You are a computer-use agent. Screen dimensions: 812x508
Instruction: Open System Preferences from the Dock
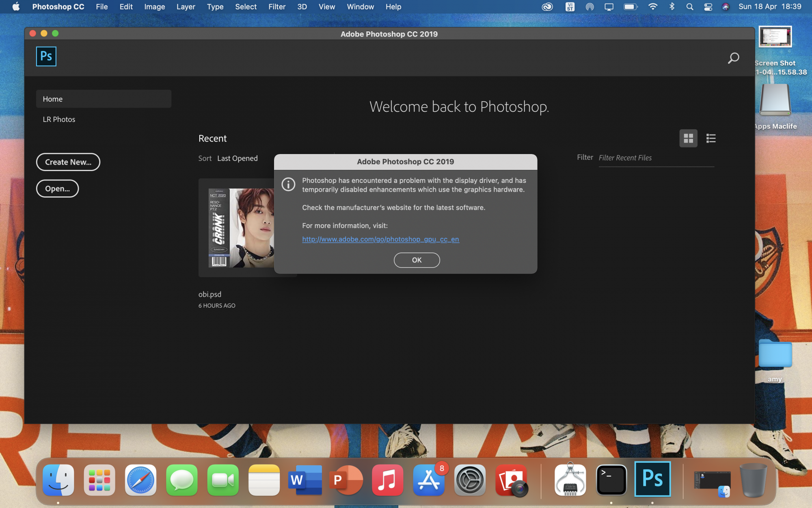click(470, 480)
